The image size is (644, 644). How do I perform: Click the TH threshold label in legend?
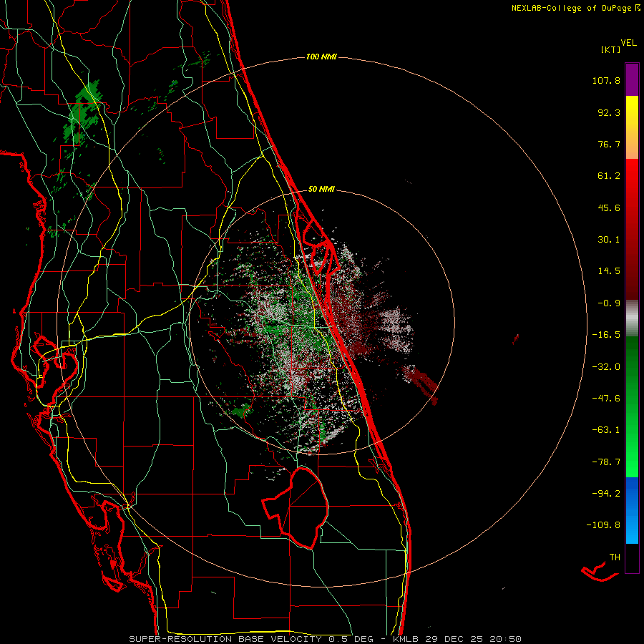[x=615, y=557]
